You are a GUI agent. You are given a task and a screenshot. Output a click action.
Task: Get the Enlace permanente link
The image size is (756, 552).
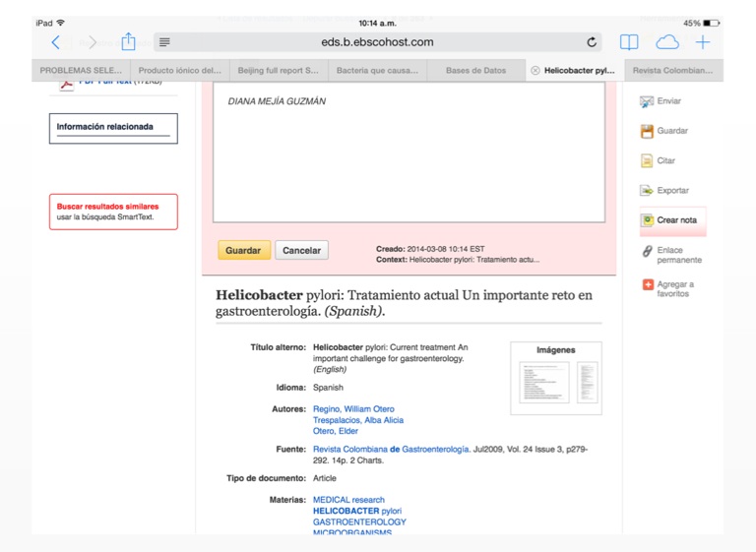tap(647, 252)
